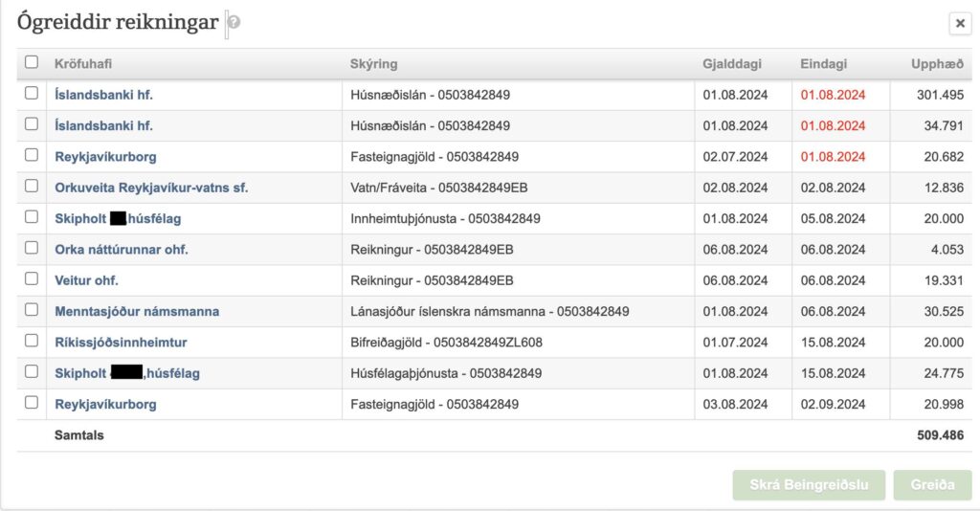This screenshot has height=511, width=980.
Task: Sort by the Gjalddagi column header
Action: (732, 64)
